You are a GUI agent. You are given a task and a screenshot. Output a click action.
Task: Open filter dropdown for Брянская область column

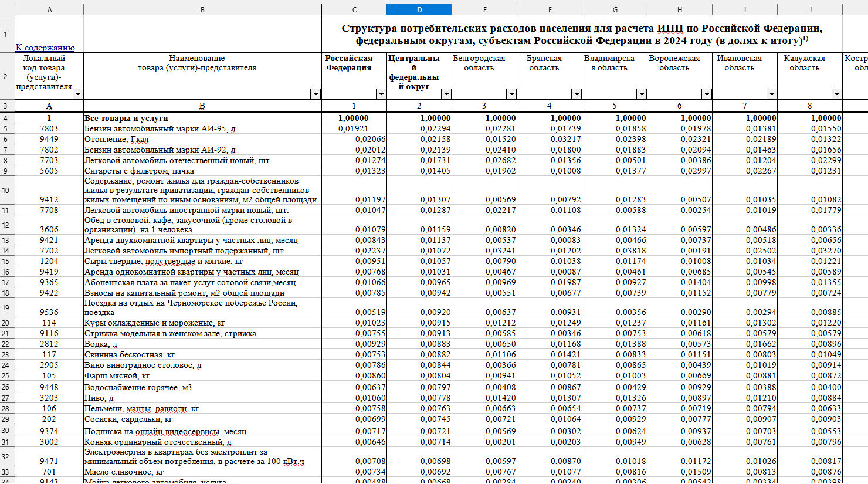pos(577,94)
